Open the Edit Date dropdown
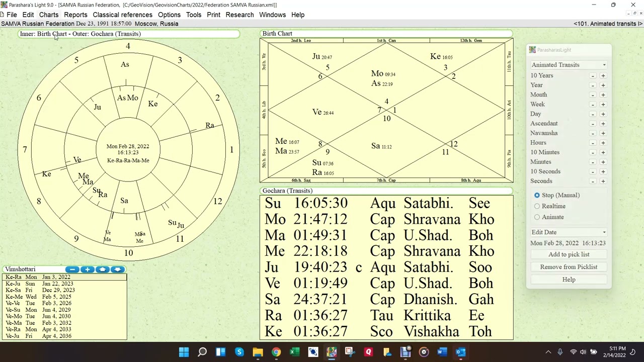Image resolution: width=644 pixels, height=362 pixels. pos(569,232)
